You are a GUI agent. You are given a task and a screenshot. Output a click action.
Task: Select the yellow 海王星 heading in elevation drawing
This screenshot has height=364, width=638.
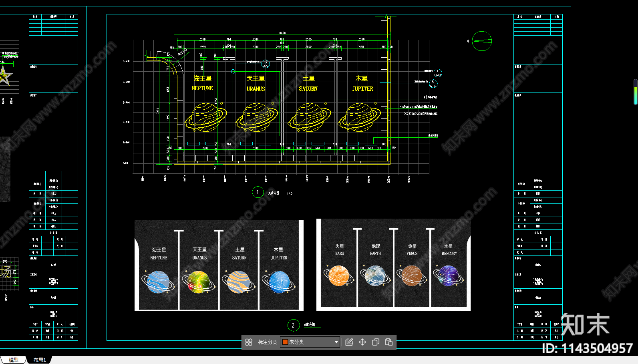pyautogui.click(x=203, y=78)
